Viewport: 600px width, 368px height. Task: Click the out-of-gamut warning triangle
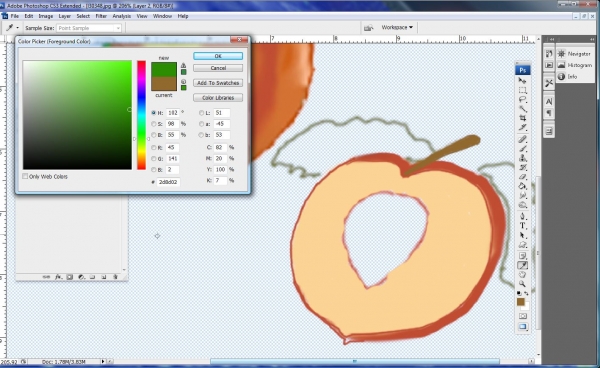[x=183, y=65]
